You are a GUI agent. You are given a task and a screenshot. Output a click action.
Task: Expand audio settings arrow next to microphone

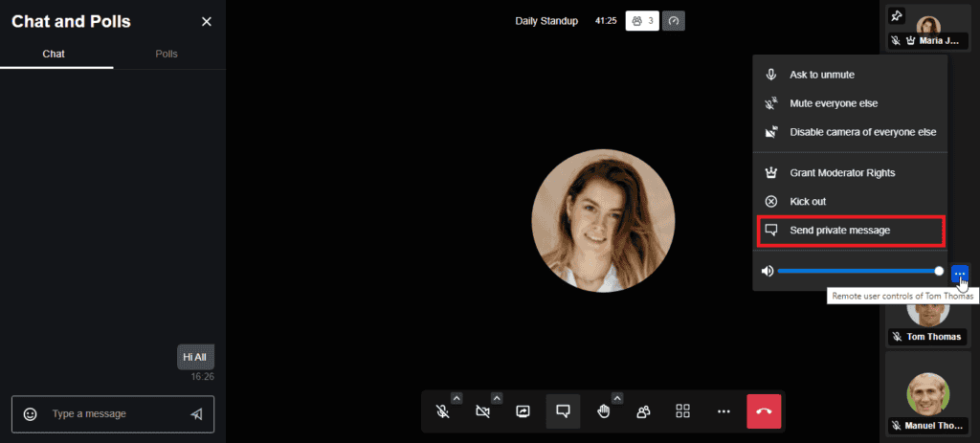[x=457, y=398]
